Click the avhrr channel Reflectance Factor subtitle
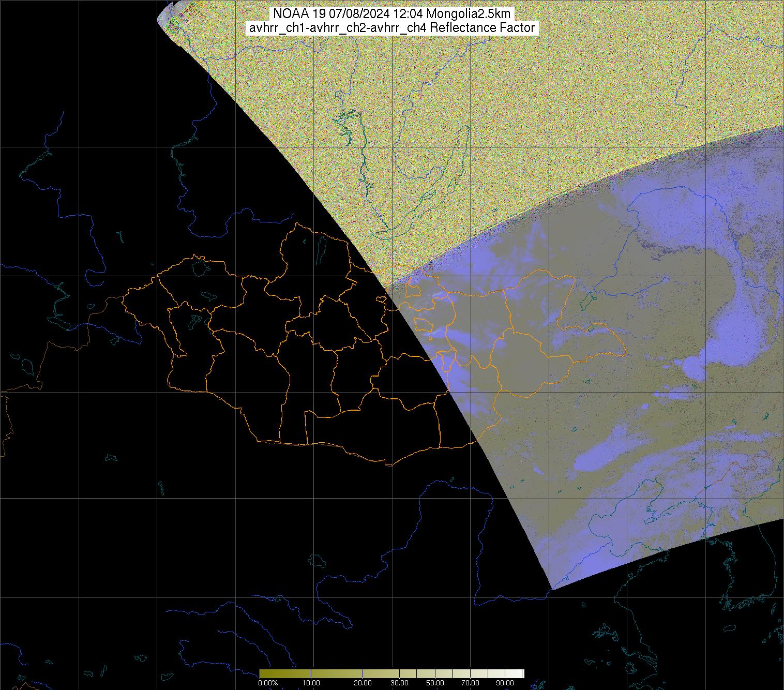The height and width of the screenshot is (690, 784). [392, 28]
